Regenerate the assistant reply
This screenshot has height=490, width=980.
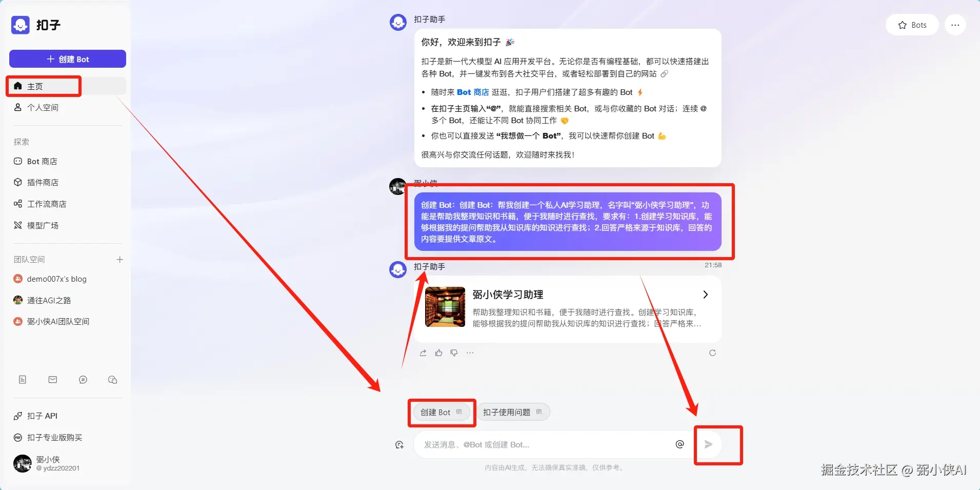[712, 353]
